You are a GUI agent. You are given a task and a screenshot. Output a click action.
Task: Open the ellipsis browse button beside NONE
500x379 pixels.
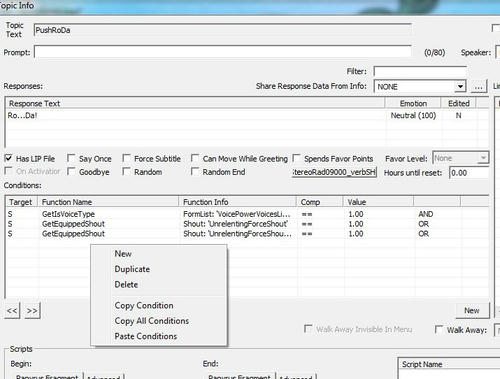[478, 87]
